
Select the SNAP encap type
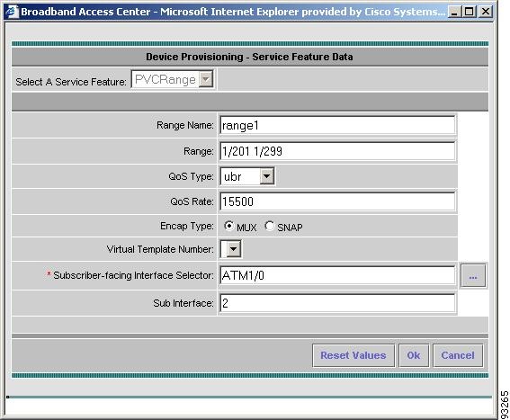(x=270, y=226)
